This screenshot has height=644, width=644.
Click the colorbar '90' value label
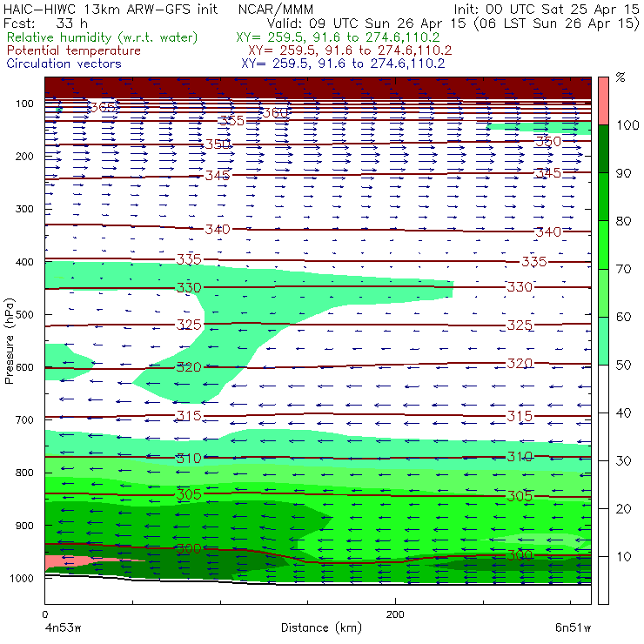623,173
